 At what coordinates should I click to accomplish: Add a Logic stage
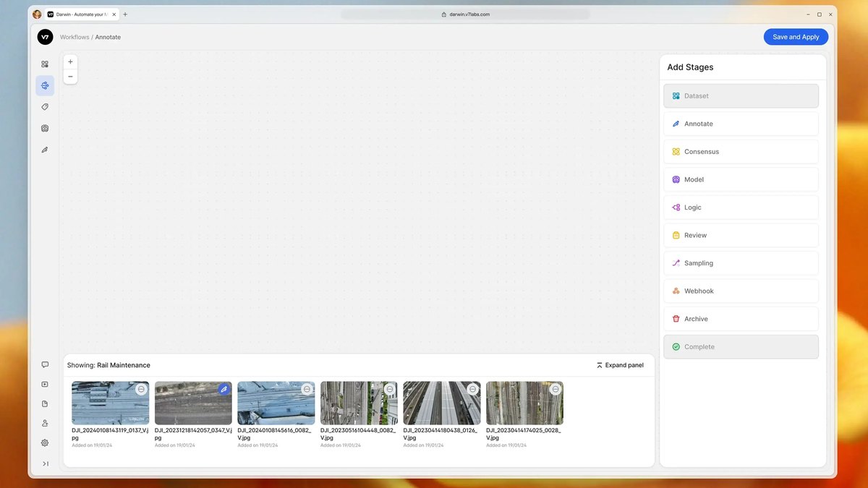click(x=741, y=207)
